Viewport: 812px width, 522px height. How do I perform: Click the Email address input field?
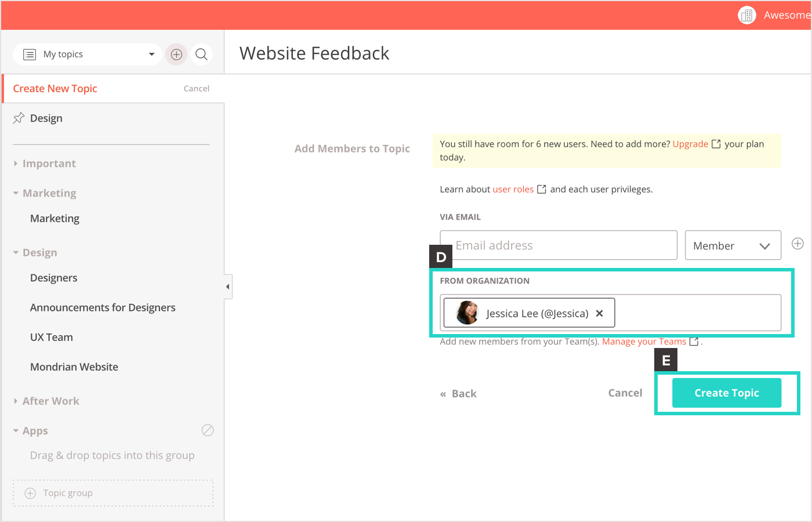[559, 245]
